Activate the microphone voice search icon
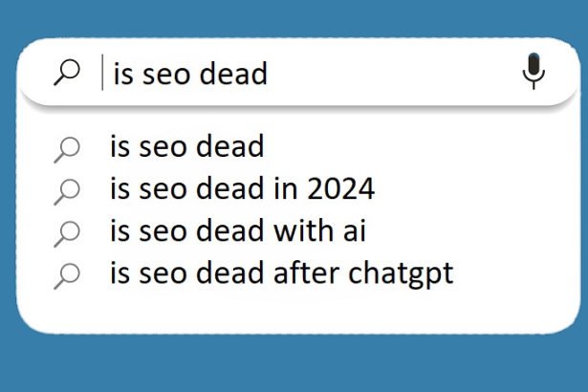588x392 pixels. 534,72
